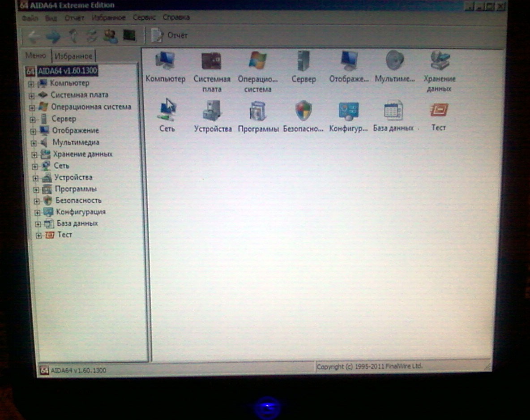This screenshot has width=530, height=420.
Task: Select Отображение in the tree
Action: [75, 131]
